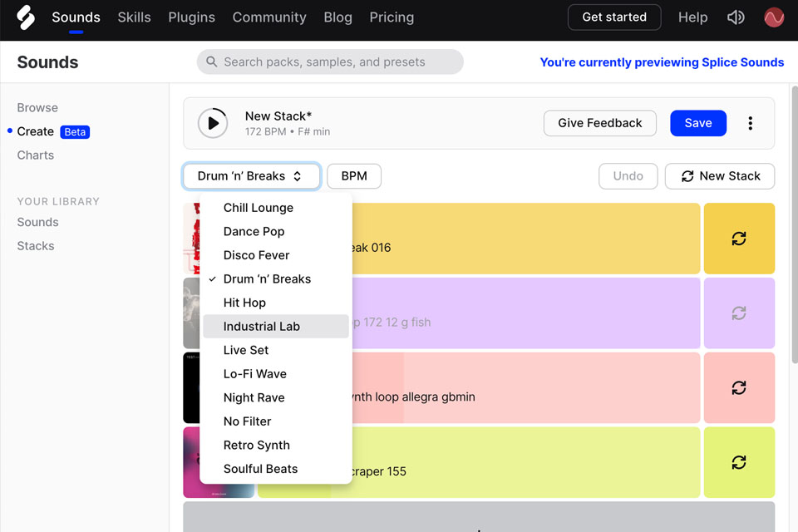Open the Drum 'n' Breaks style dropdown
Screen dimensions: 798x532
[251, 176]
